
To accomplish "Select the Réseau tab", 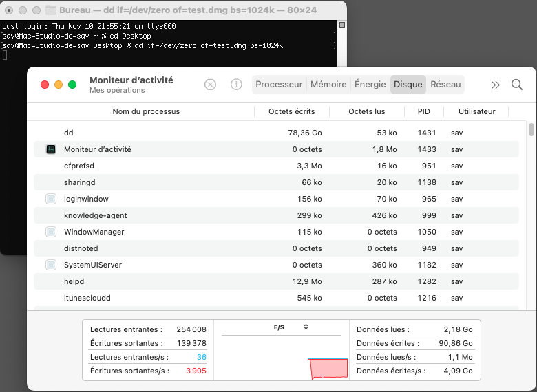I will (445, 85).
